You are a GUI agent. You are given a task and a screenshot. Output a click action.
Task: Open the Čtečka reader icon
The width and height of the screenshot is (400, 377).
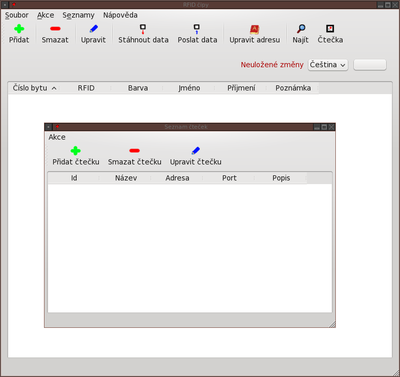point(330,29)
